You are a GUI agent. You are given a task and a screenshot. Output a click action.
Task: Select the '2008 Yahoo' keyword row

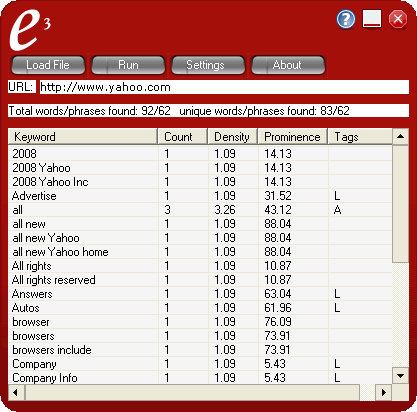click(x=200, y=168)
